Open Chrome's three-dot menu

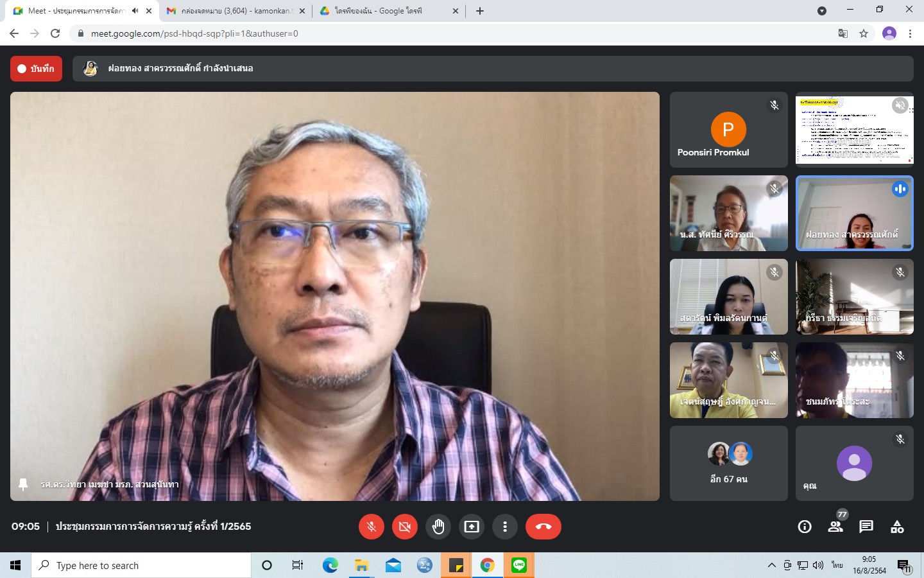[910, 33]
